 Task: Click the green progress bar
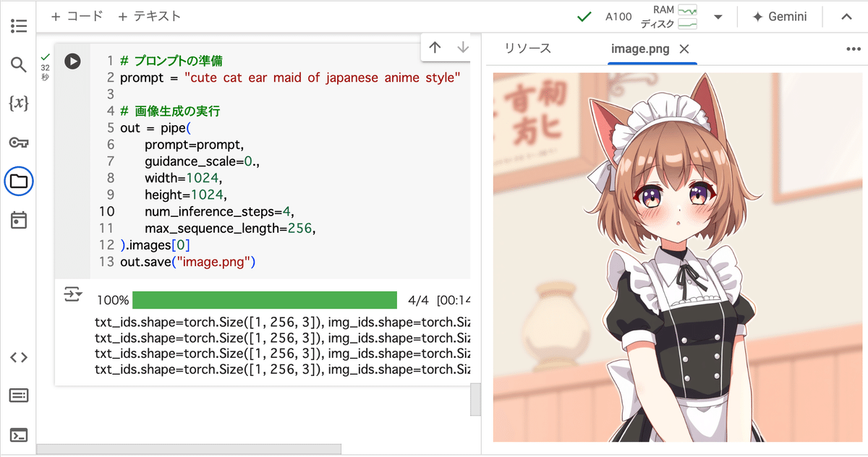(x=266, y=299)
